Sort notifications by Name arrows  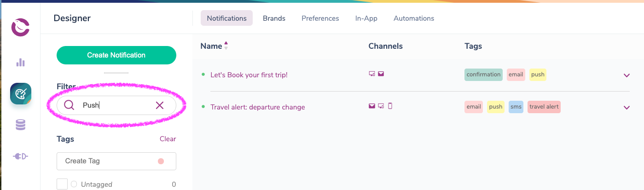coord(226,46)
